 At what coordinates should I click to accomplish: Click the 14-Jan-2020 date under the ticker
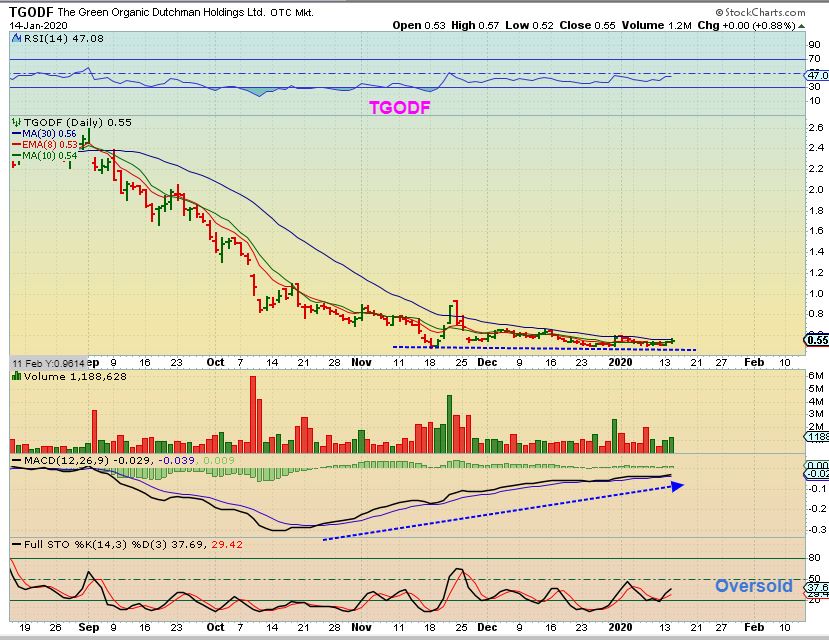tap(38, 25)
